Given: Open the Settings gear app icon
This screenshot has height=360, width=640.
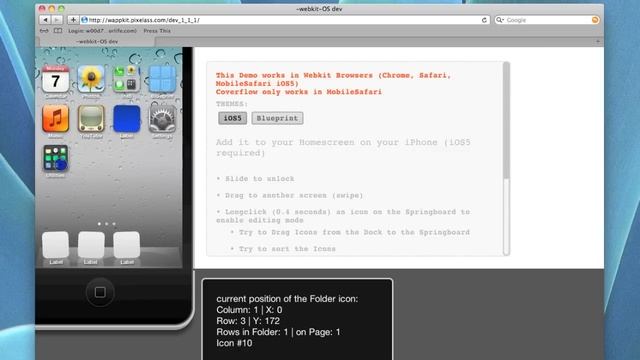Looking at the screenshot, I should 162,119.
